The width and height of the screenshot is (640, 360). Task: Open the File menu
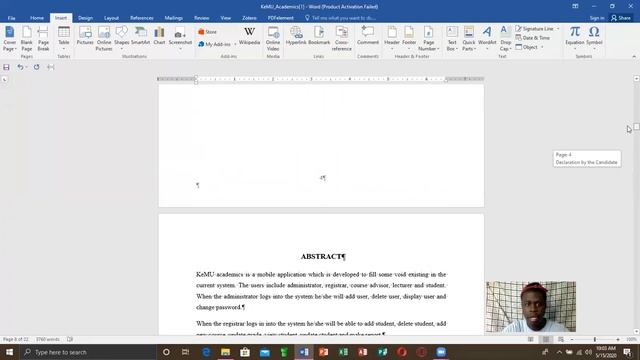pyautogui.click(x=11, y=18)
